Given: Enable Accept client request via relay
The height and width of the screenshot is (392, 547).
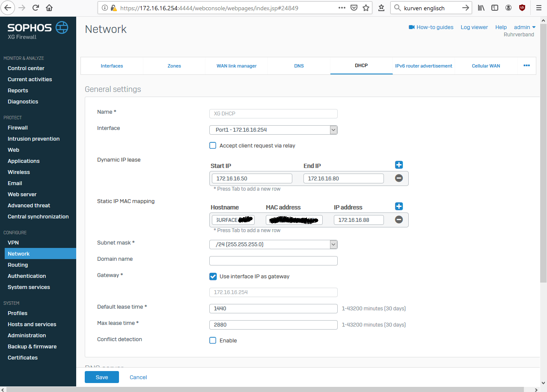Looking at the screenshot, I should [213, 145].
